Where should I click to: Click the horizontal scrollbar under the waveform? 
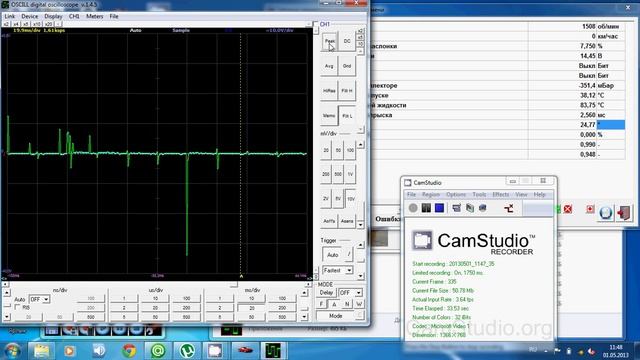158,284
